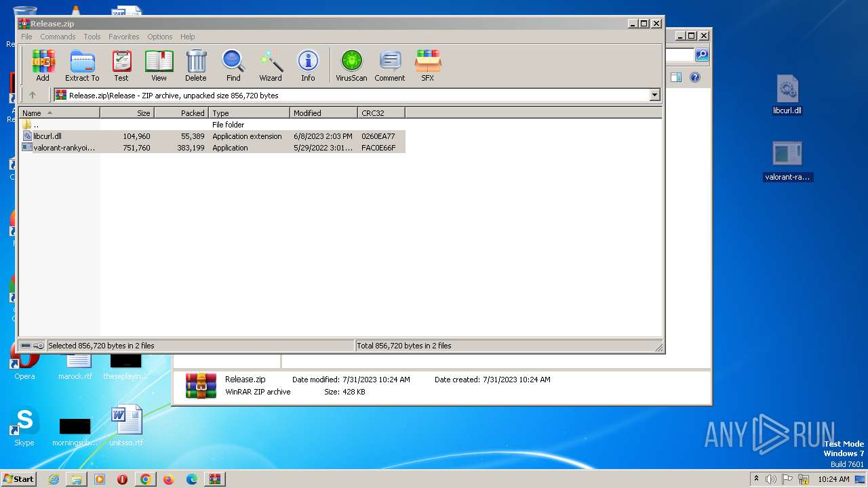Screen dimensions: 868x488
Task: Sort by the CRC32 column header
Action: point(382,113)
